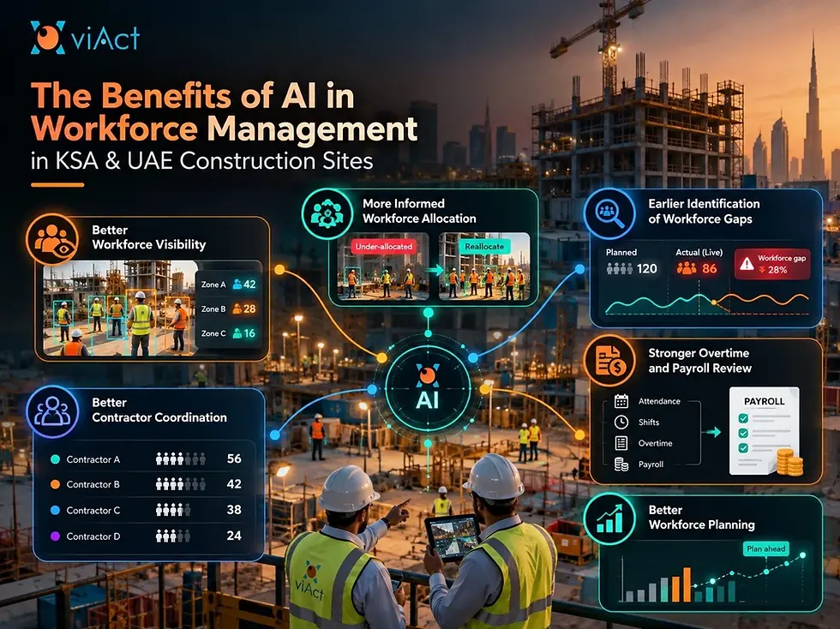Click the Zone B count 28
Screen dimensions: 840x629
tap(249, 309)
